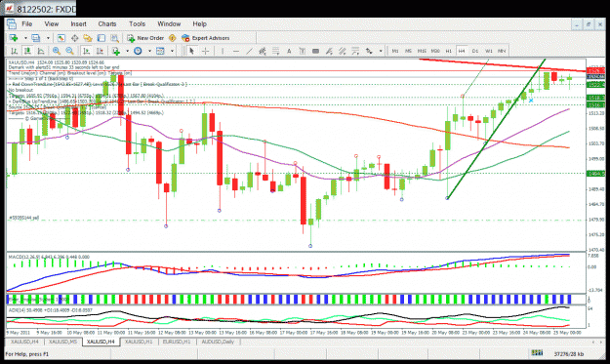610x364 pixels.
Task: Select the '#59395144 sell' order line label
Action: (23, 218)
